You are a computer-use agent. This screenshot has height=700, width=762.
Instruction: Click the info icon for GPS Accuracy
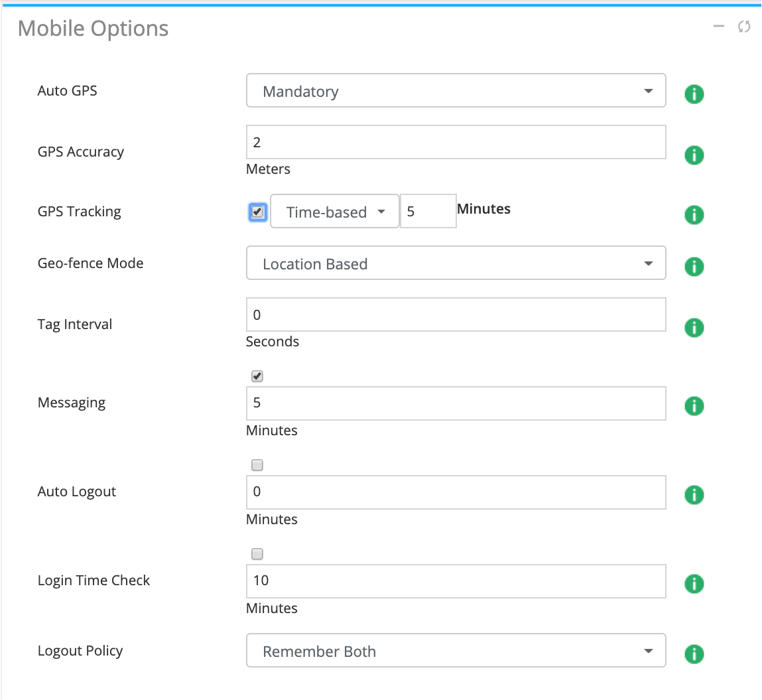click(694, 155)
